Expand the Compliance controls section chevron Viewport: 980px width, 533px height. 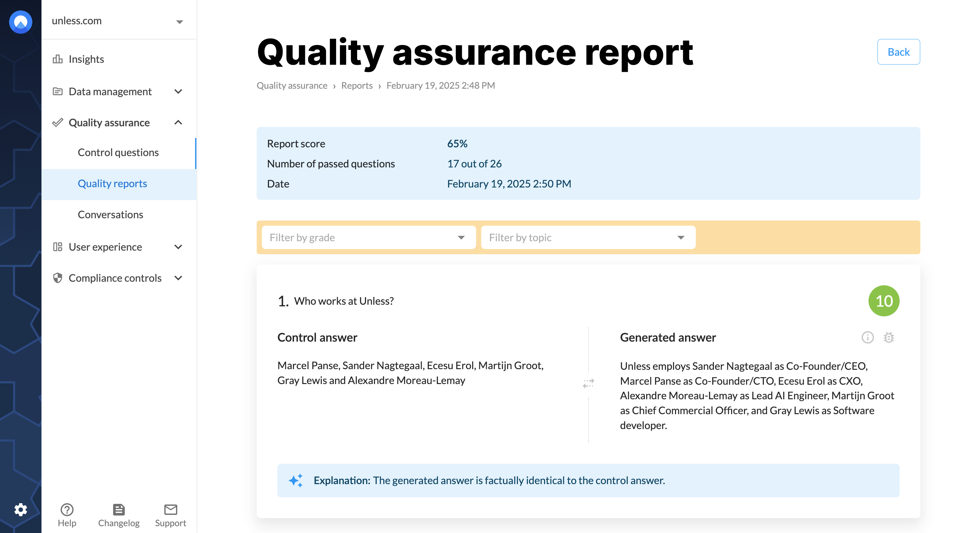tap(178, 278)
